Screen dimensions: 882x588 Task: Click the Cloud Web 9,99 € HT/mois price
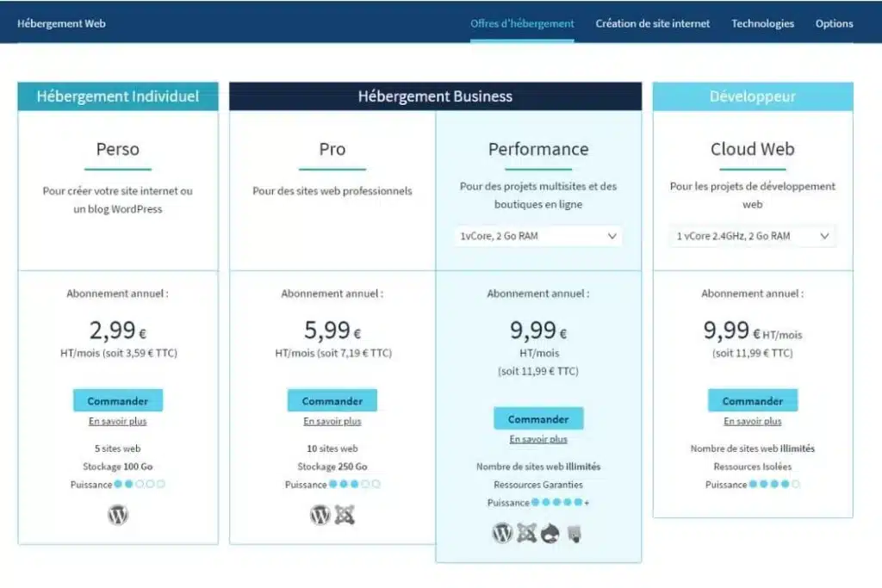753,330
